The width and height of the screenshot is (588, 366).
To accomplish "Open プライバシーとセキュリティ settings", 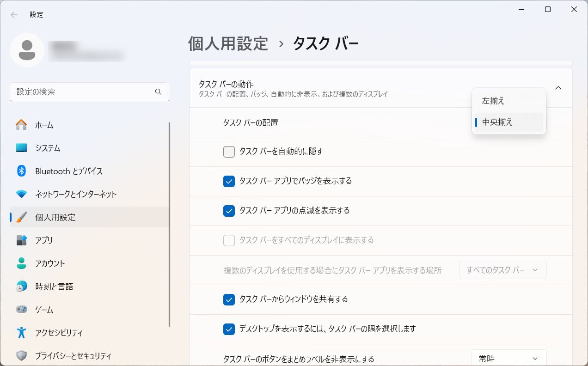I will [x=89, y=356].
